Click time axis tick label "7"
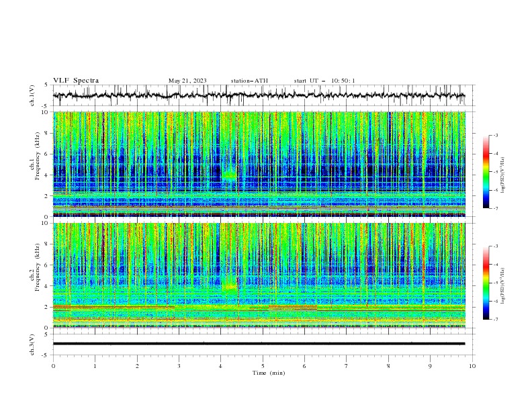 click(347, 366)
